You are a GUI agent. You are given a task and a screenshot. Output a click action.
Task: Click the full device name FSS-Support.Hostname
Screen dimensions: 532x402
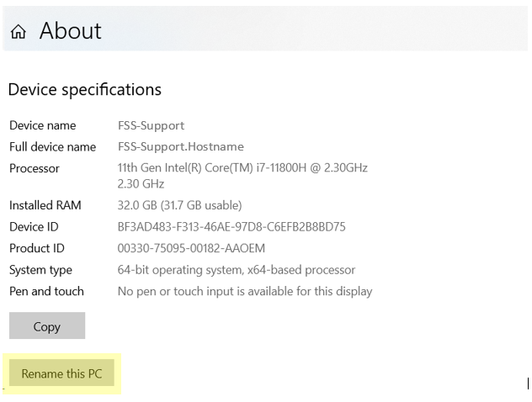(x=181, y=147)
